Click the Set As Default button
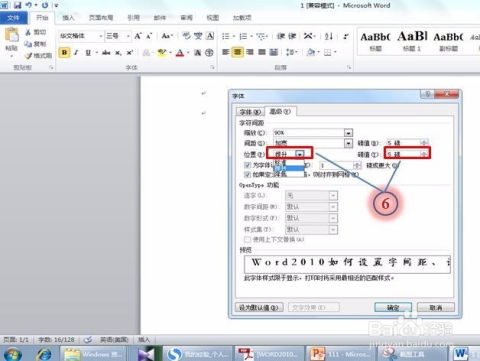The width and height of the screenshot is (480, 361). click(259, 307)
